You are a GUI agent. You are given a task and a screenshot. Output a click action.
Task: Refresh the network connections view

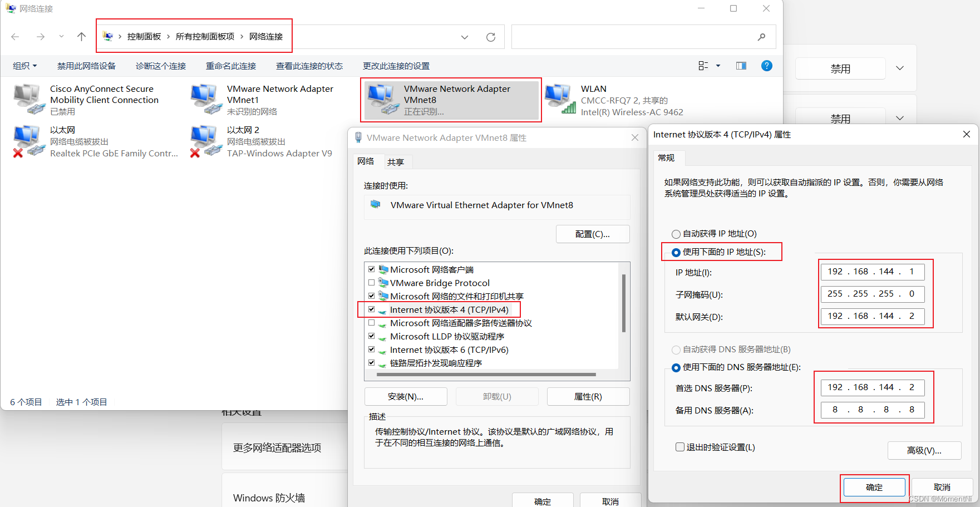click(490, 37)
